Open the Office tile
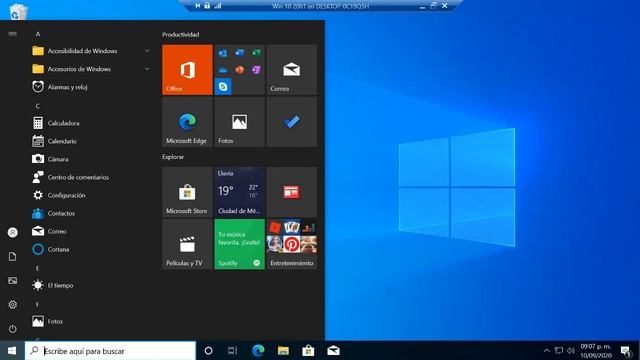Image resolution: width=640 pixels, height=360 pixels. coord(187,70)
